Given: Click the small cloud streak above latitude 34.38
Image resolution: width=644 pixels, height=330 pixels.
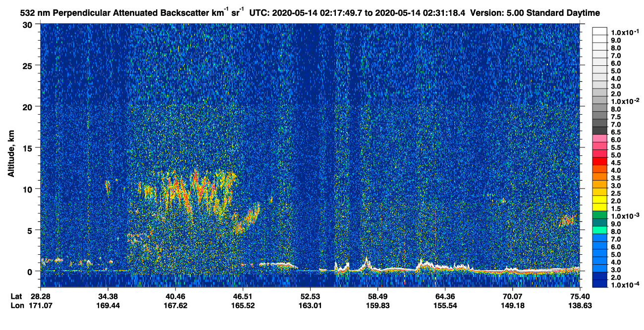Looking at the screenshot, I should [107, 187].
